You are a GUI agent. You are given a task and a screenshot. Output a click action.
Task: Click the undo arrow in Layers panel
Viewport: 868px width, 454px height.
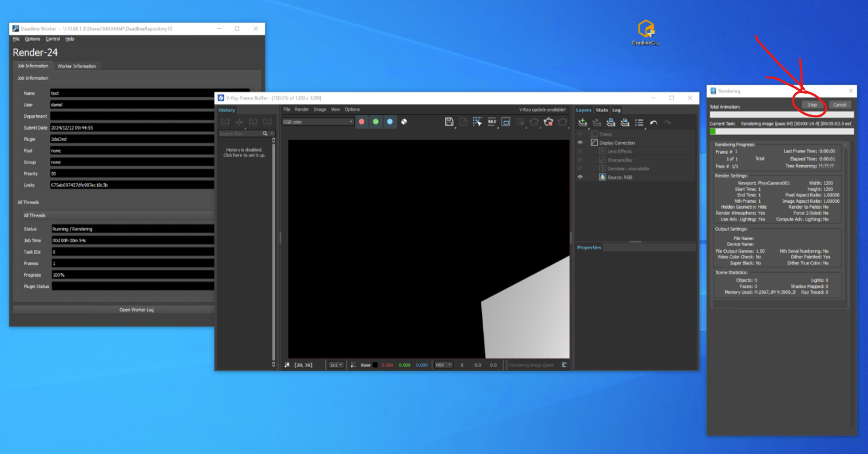pos(654,122)
